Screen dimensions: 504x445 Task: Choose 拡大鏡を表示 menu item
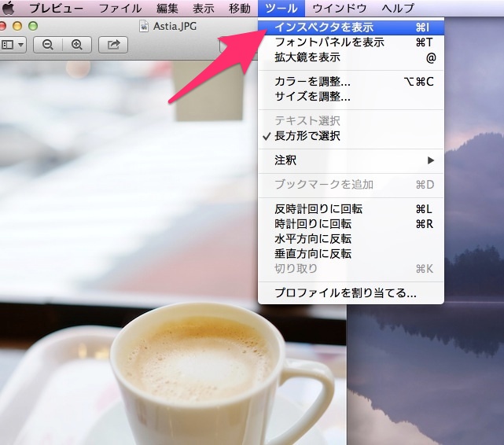click(x=351, y=57)
